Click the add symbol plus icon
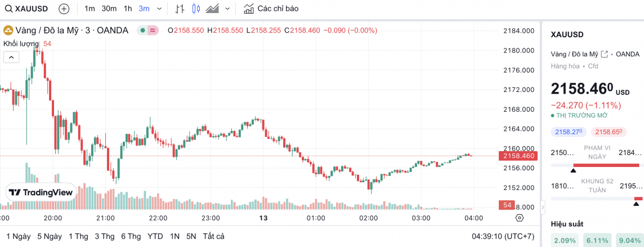This screenshot has height=247, width=644. (64, 8)
